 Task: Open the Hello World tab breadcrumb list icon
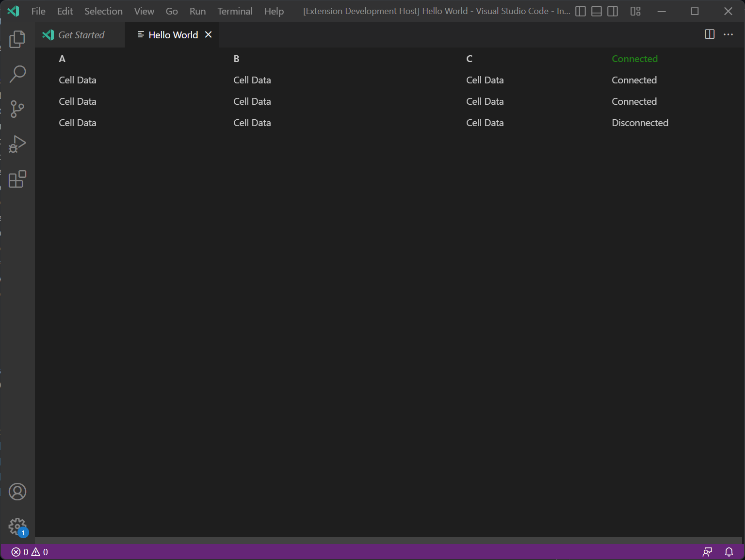click(x=141, y=34)
